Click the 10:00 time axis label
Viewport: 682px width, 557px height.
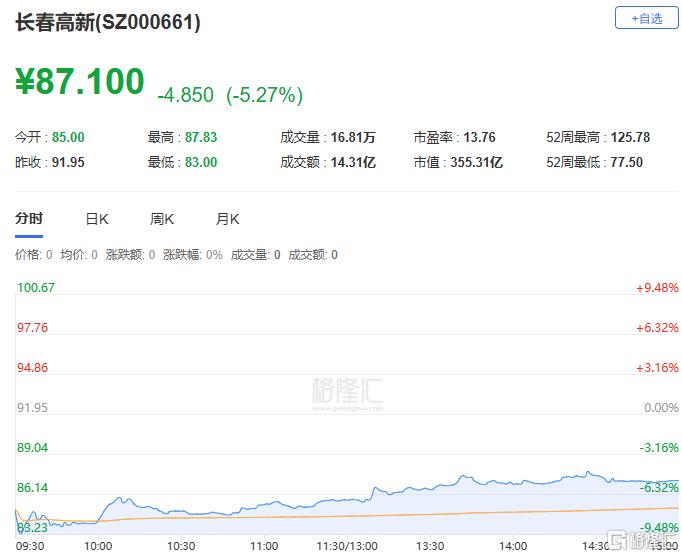98,546
